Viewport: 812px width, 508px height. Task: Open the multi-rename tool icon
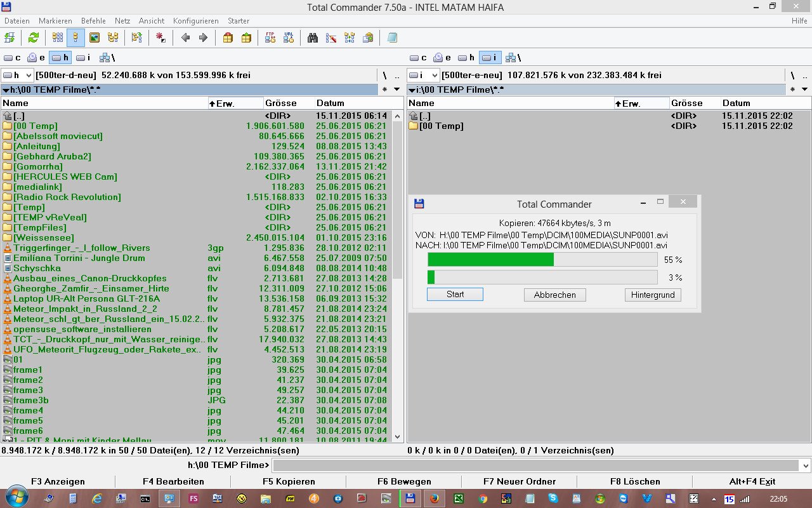coord(331,37)
